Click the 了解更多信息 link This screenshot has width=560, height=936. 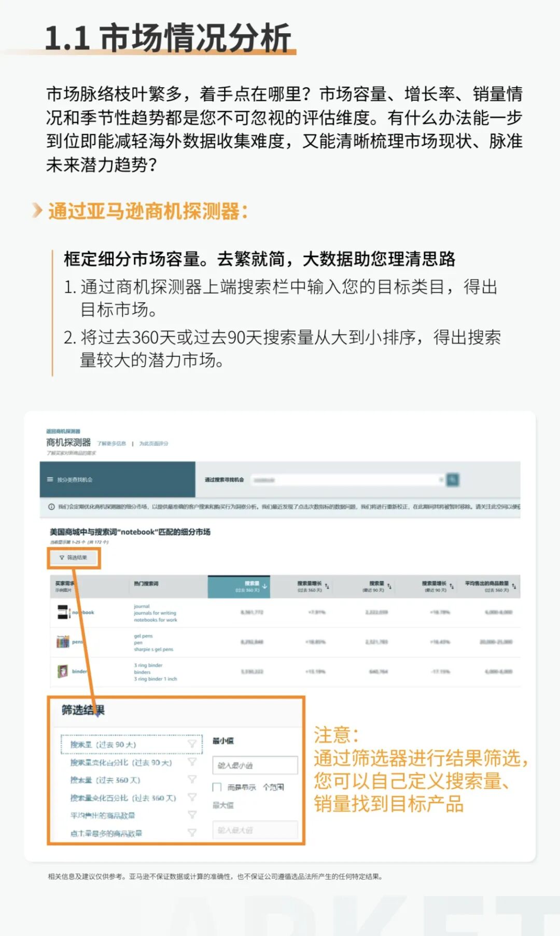pyautogui.click(x=111, y=444)
